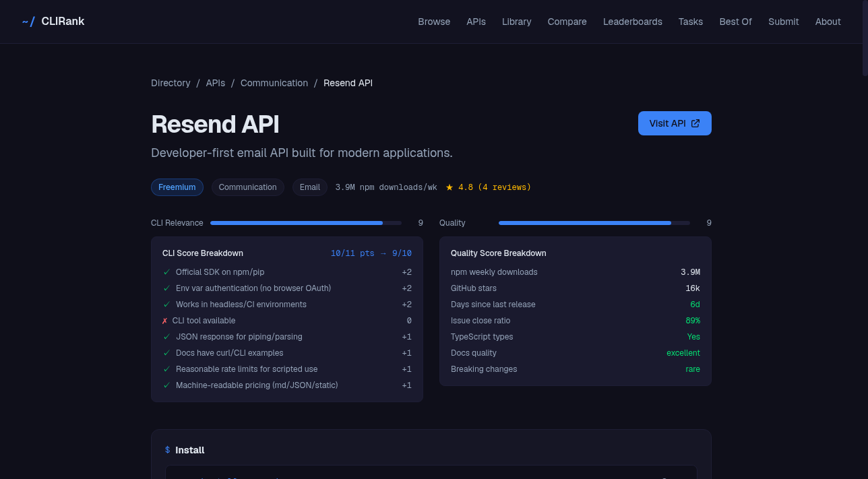Viewport: 868px width, 479px height.
Task: Click checkmark for JSON response row
Action: click(x=166, y=337)
